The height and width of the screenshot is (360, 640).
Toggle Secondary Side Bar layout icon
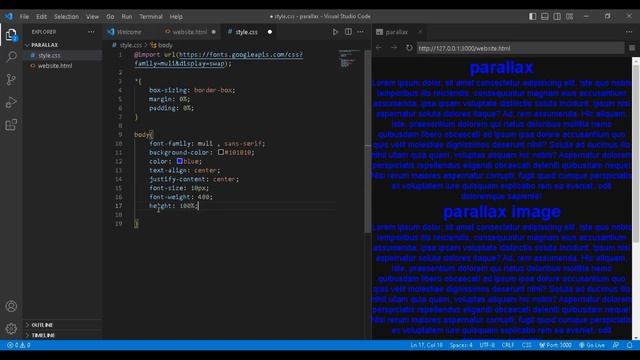click(x=557, y=16)
